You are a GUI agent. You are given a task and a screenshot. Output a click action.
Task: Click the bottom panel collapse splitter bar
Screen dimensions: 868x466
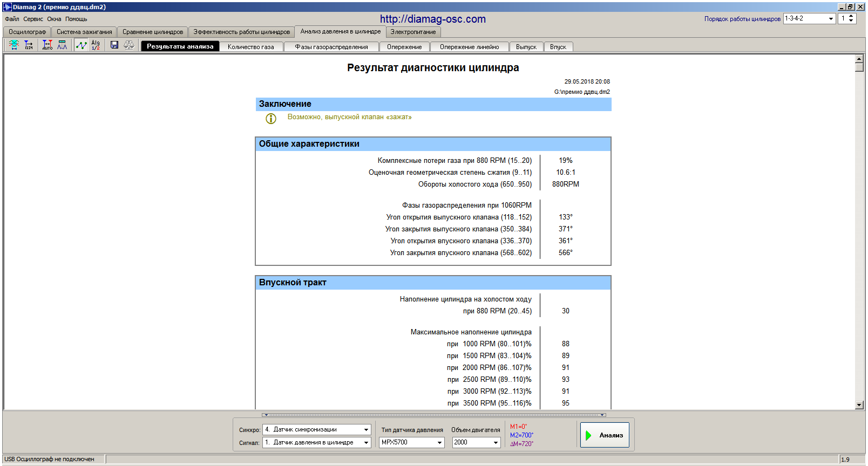point(433,415)
